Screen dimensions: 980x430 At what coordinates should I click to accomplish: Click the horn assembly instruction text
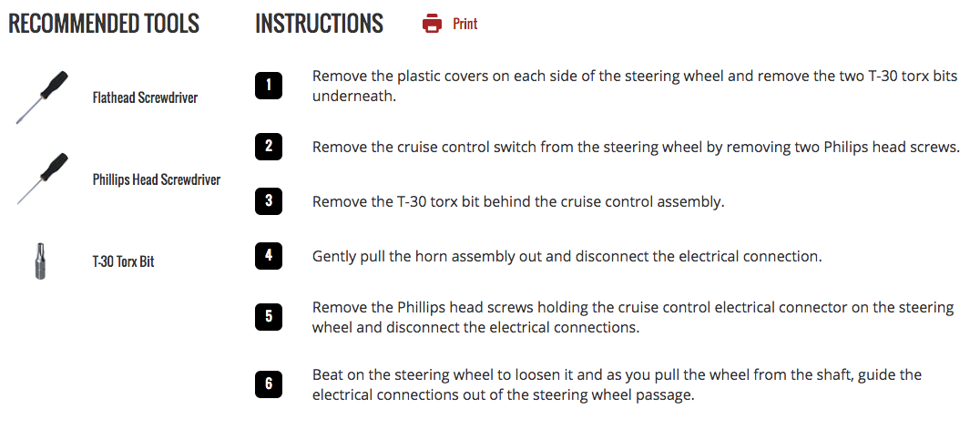(x=567, y=256)
